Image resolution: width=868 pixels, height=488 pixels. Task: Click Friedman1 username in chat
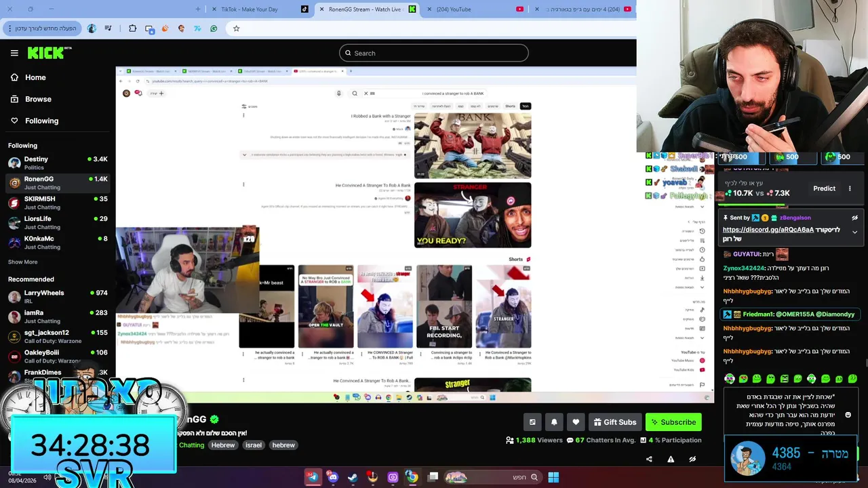click(x=757, y=314)
